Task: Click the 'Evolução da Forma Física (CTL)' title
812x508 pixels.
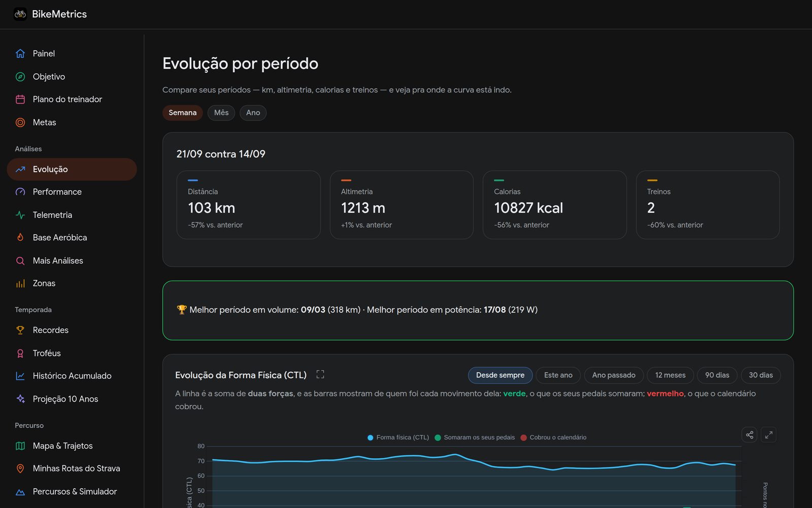Action: tap(241, 375)
